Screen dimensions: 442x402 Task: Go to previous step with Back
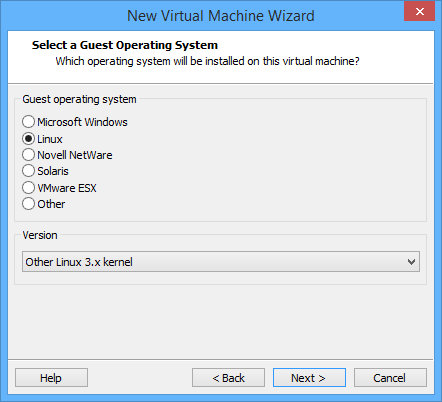coord(228,378)
